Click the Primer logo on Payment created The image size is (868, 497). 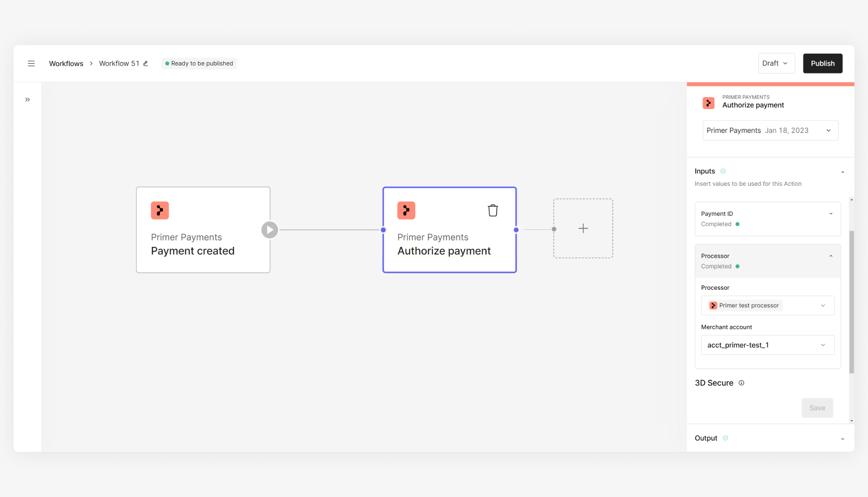[160, 210]
